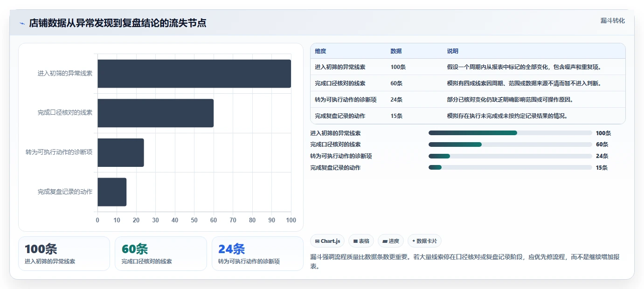Click the 60-value bar for 完成口径核对的线索 in chart
The width and height of the screenshot is (644, 289).
pyautogui.click(x=155, y=113)
